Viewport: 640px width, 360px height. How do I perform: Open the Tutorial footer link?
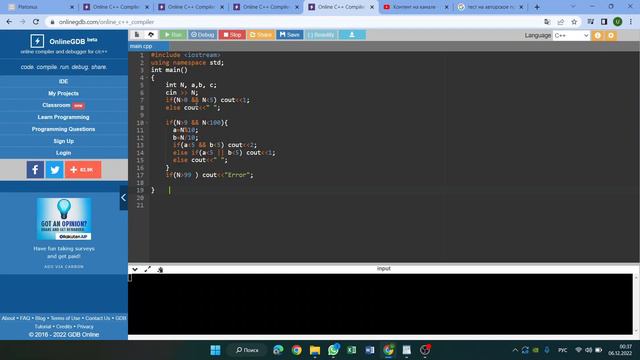click(43, 327)
